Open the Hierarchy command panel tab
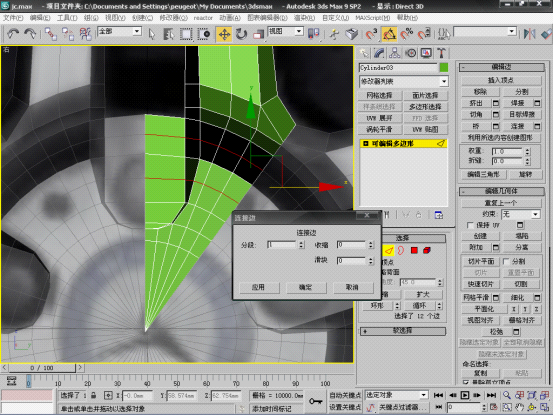553x415 pixels. pyautogui.click(x=395, y=53)
